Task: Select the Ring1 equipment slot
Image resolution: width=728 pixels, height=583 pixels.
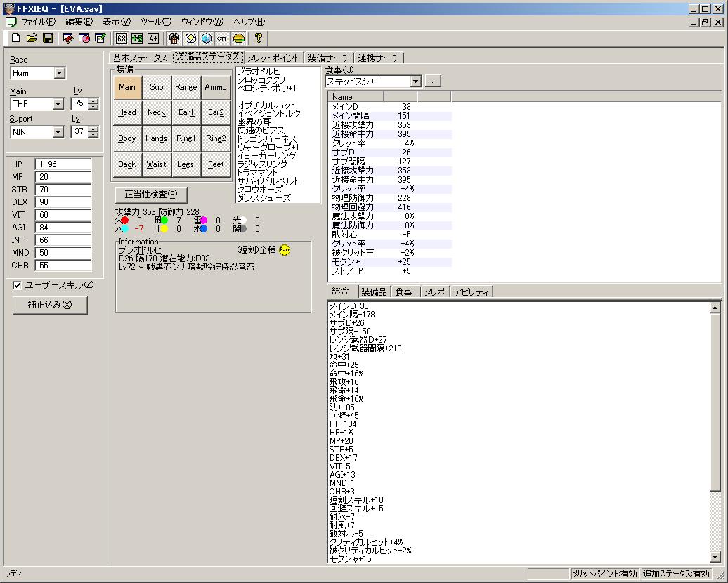Action: [186, 138]
